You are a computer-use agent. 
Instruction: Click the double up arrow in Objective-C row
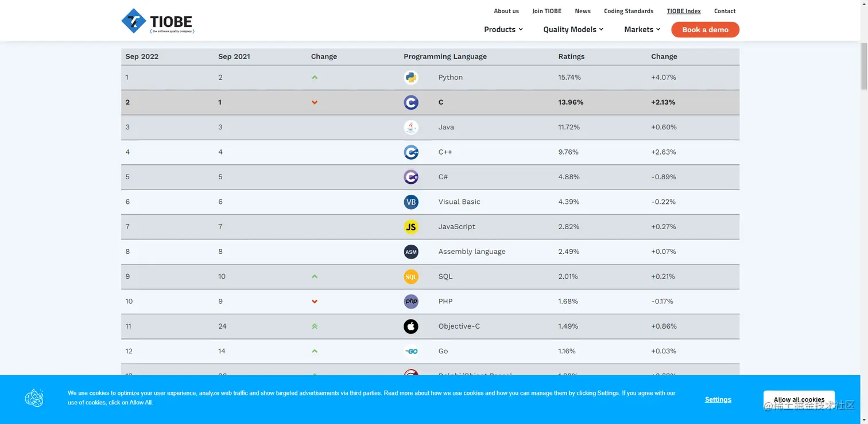pos(315,326)
